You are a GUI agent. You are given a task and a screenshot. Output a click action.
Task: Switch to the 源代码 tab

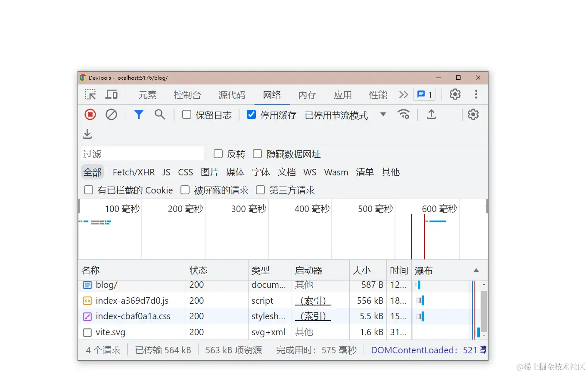(x=232, y=95)
